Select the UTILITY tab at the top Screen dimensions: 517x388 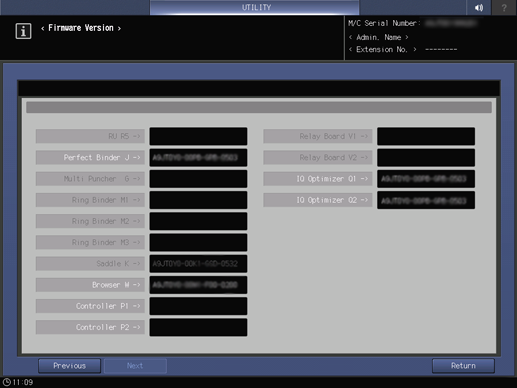pos(255,7)
